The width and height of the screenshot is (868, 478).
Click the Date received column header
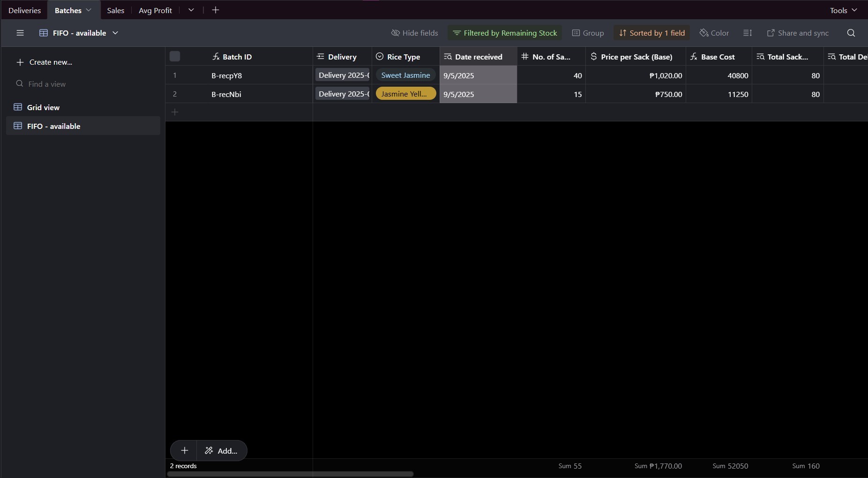click(479, 56)
